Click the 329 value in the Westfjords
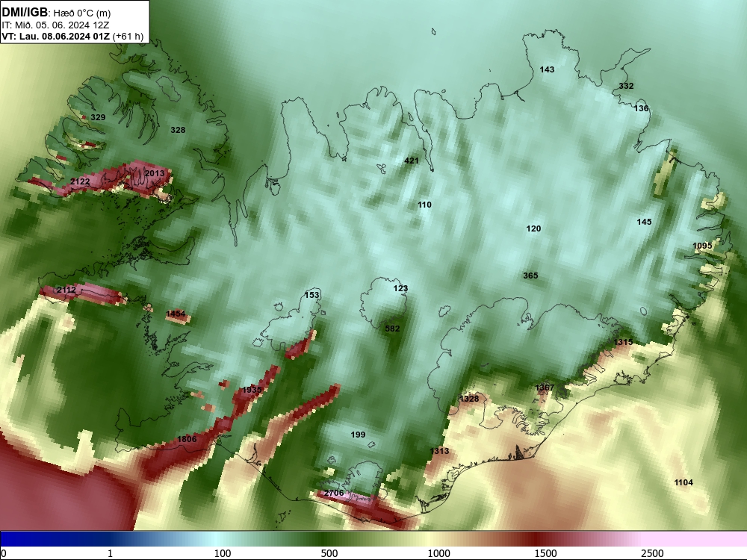 (98, 117)
